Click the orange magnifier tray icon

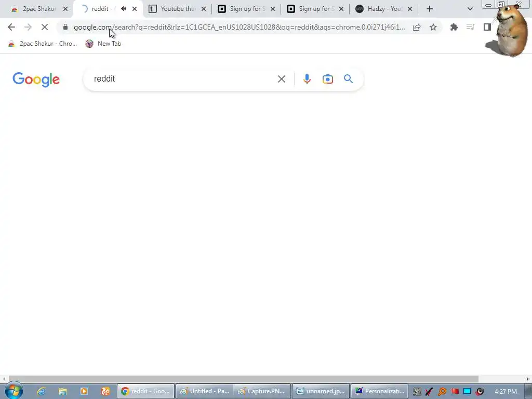442,391
